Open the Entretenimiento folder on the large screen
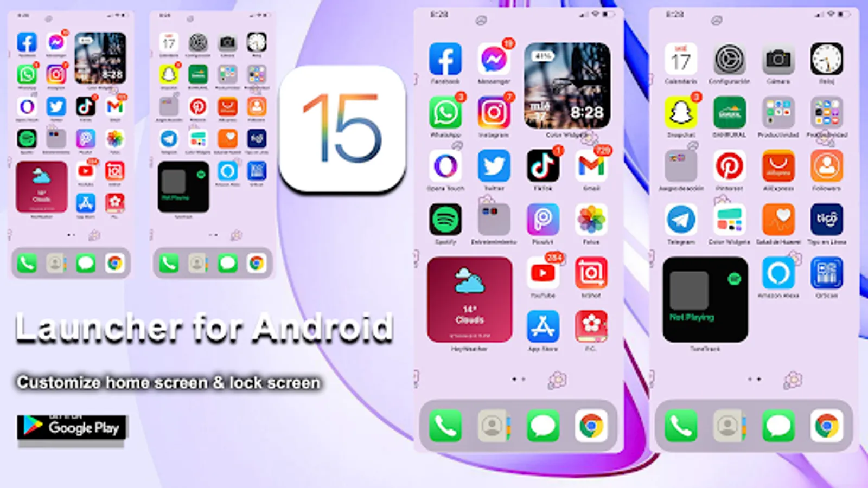Viewport: 868px width, 488px height. coord(494,220)
